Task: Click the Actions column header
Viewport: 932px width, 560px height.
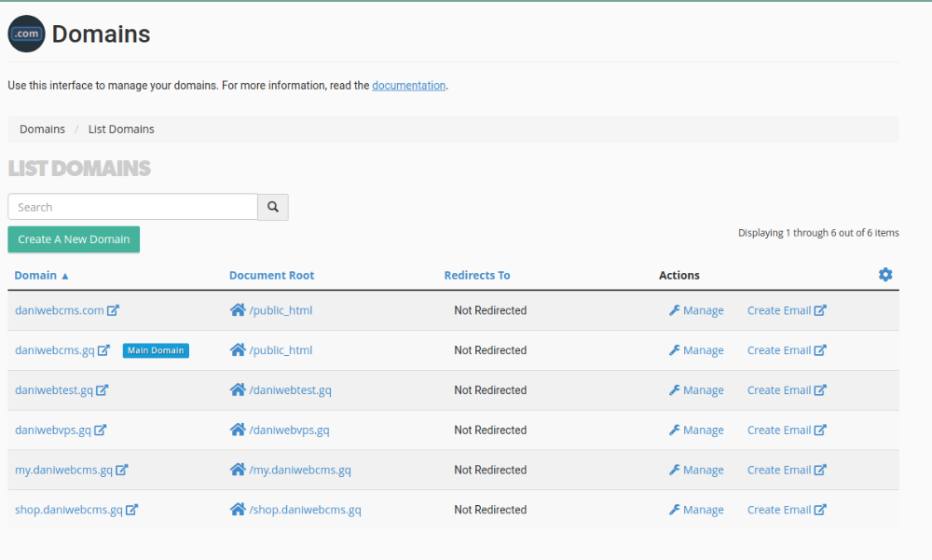Action: click(679, 275)
